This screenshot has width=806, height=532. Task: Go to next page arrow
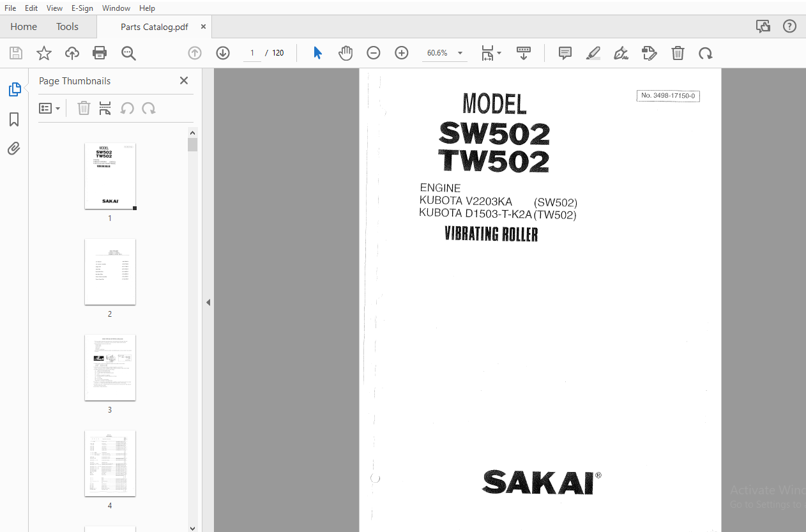[x=223, y=53]
